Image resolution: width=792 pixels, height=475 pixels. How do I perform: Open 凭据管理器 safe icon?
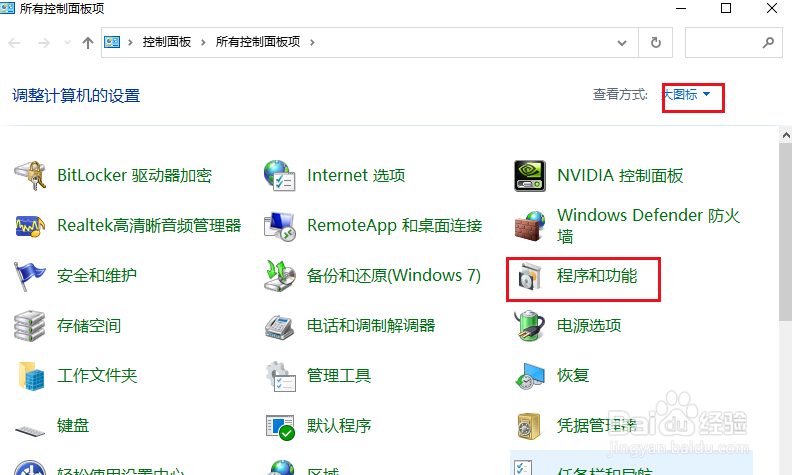click(529, 426)
